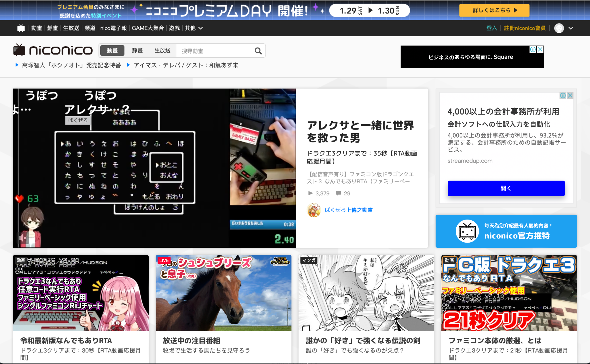Expand the 其他 dropdown menu
Screen dimensions: 590x364
click(x=194, y=28)
